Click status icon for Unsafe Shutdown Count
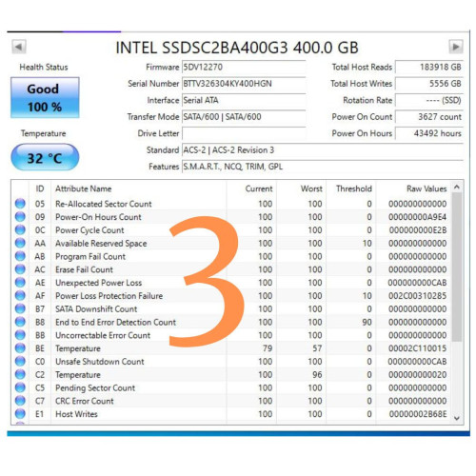Screen dimensions: 476x476 click(x=20, y=362)
